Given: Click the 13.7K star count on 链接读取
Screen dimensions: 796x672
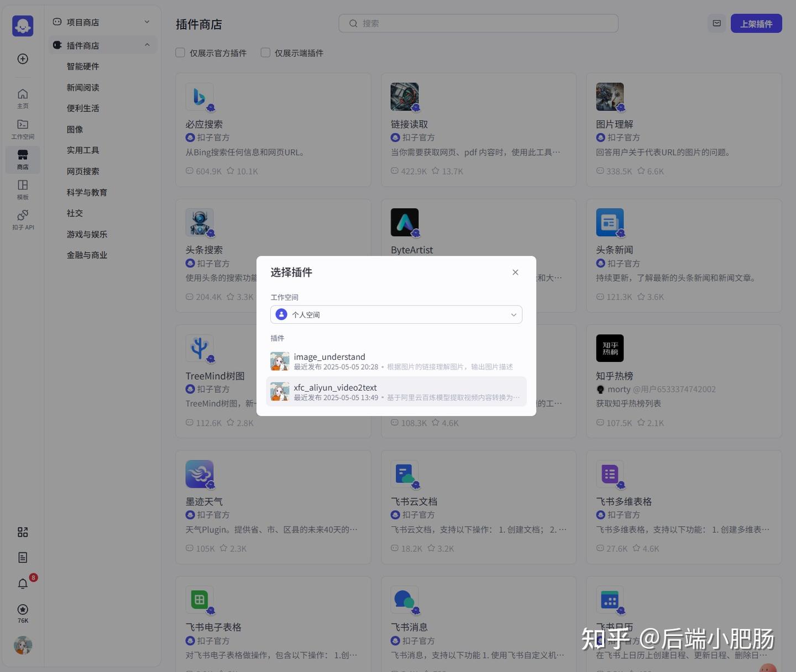Looking at the screenshot, I should [447, 171].
